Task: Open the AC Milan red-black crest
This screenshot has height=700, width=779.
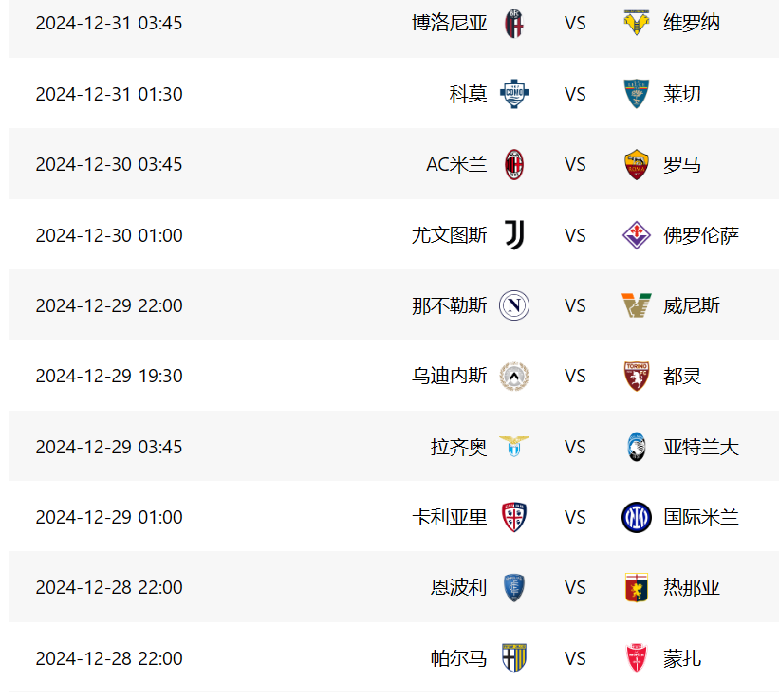Action: pyautogui.click(x=513, y=164)
